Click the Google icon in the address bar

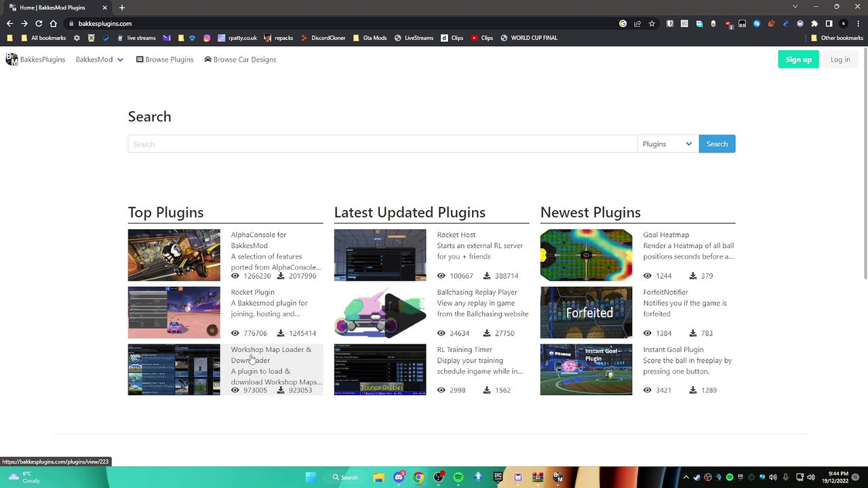tap(623, 24)
